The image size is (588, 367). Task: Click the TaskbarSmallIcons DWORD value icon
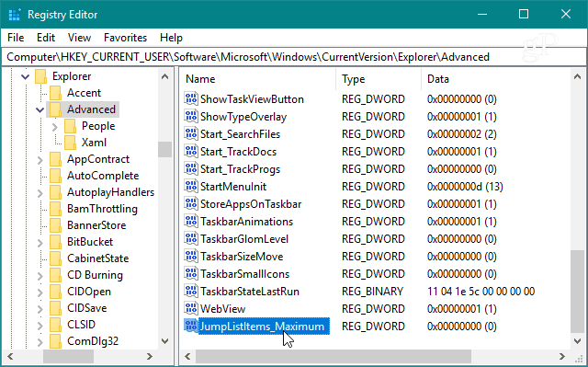pyautogui.click(x=191, y=273)
